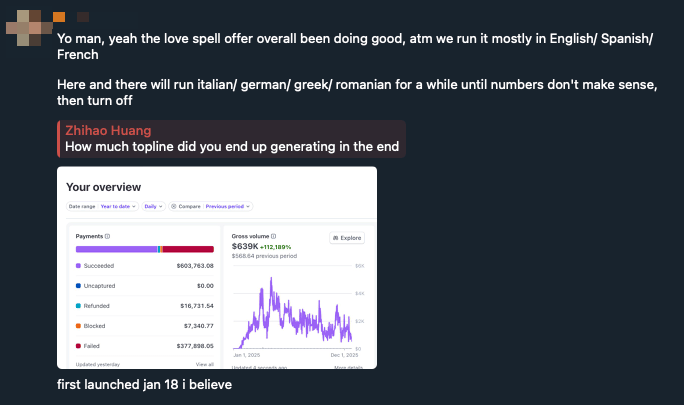Click the teal Refunded legend dot
This screenshot has height=405, width=684.
(x=79, y=306)
